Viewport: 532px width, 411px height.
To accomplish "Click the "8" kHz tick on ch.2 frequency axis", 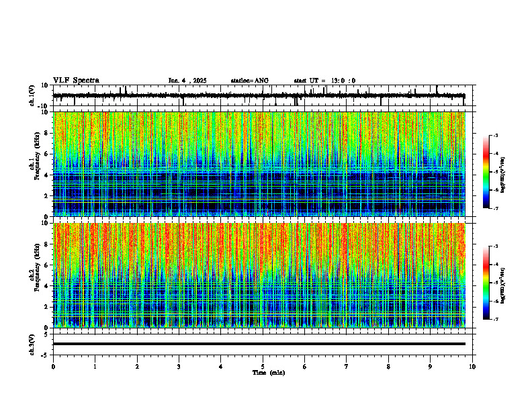I will pyautogui.click(x=46, y=244).
